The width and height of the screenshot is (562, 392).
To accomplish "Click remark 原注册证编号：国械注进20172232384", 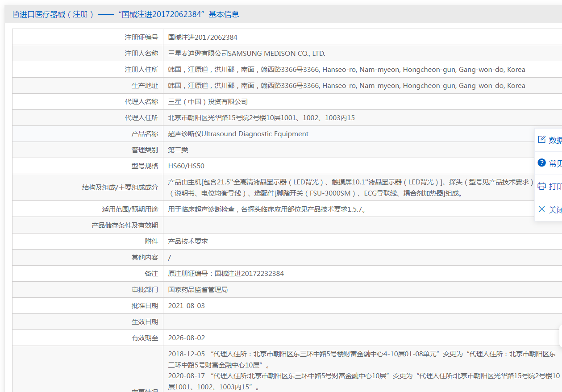I will (226, 274).
